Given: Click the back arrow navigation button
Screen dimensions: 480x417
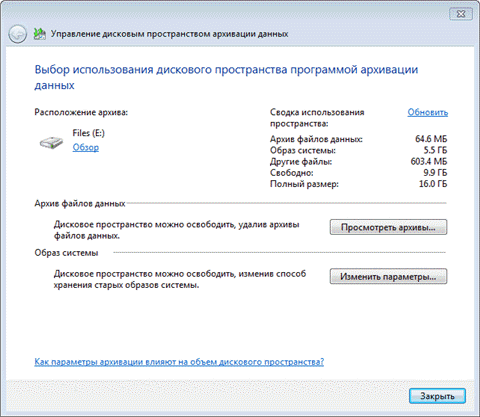Looking at the screenshot, I should point(17,34).
